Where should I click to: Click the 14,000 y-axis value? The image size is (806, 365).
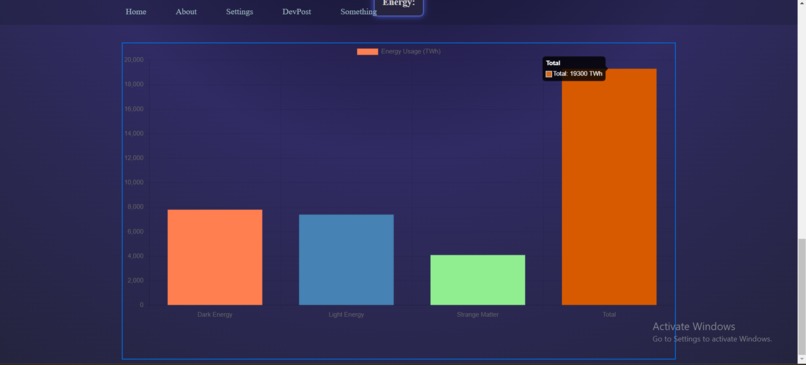tap(134, 134)
